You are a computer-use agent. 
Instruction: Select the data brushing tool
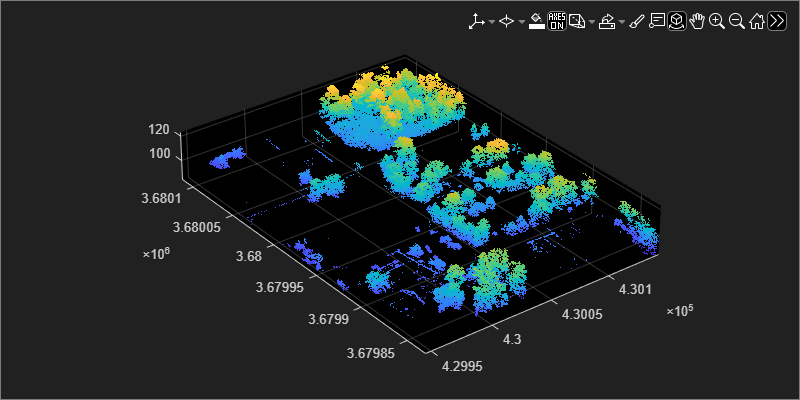point(636,21)
